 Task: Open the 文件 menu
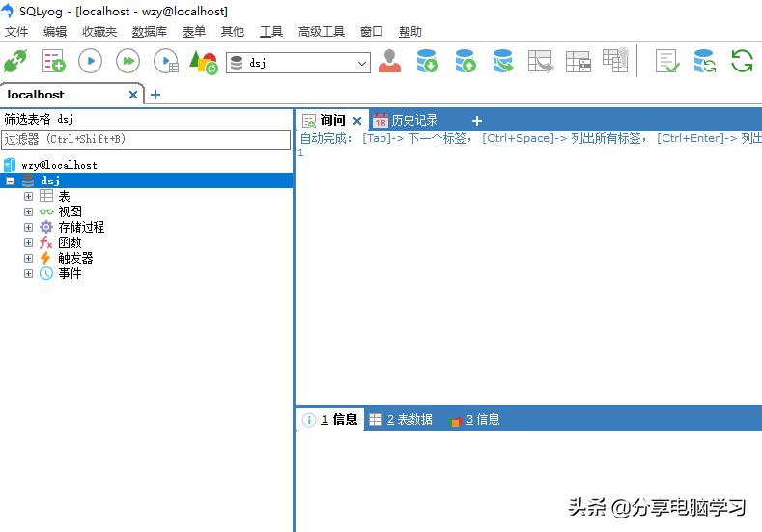16,32
